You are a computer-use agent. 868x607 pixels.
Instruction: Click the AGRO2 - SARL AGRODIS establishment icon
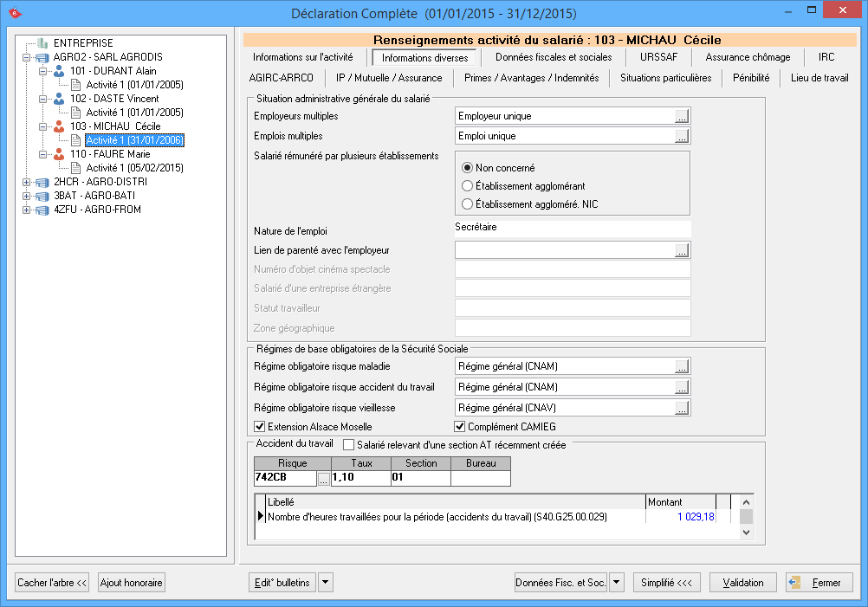[x=42, y=57]
